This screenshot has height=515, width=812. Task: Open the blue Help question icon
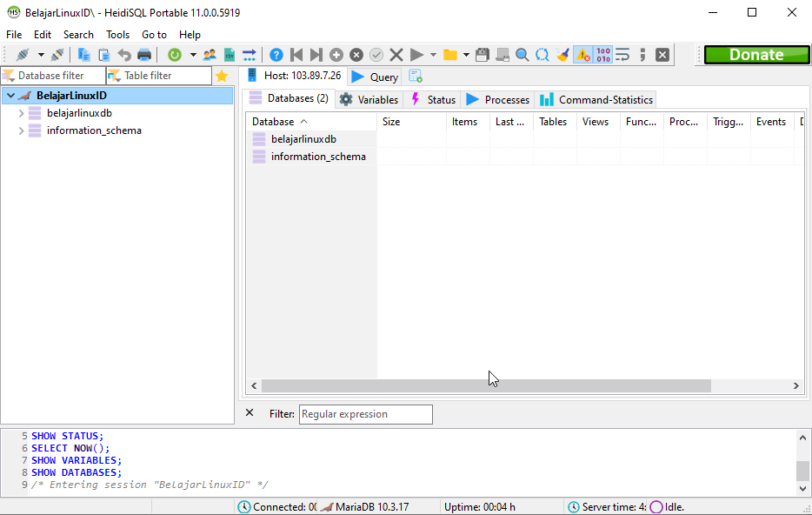coord(276,55)
